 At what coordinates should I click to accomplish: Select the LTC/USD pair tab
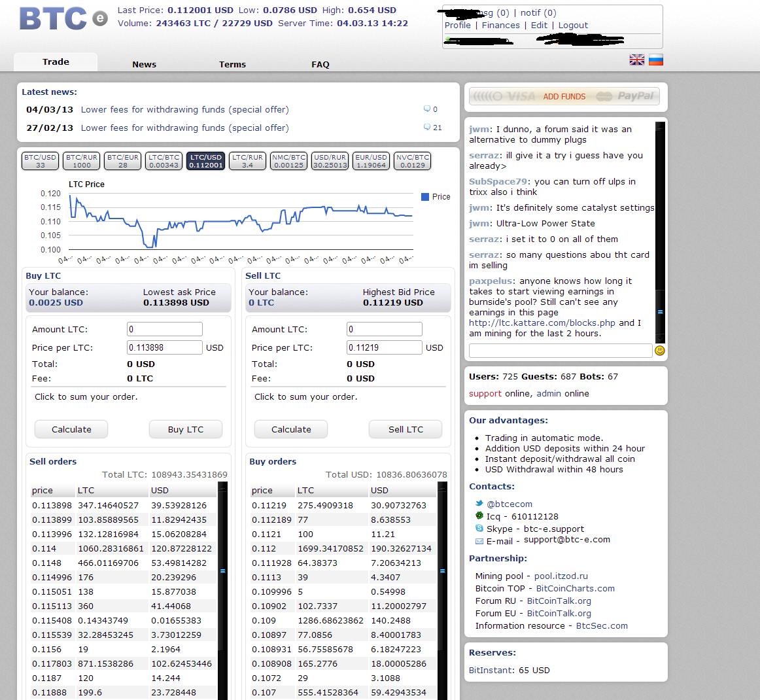click(205, 161)
